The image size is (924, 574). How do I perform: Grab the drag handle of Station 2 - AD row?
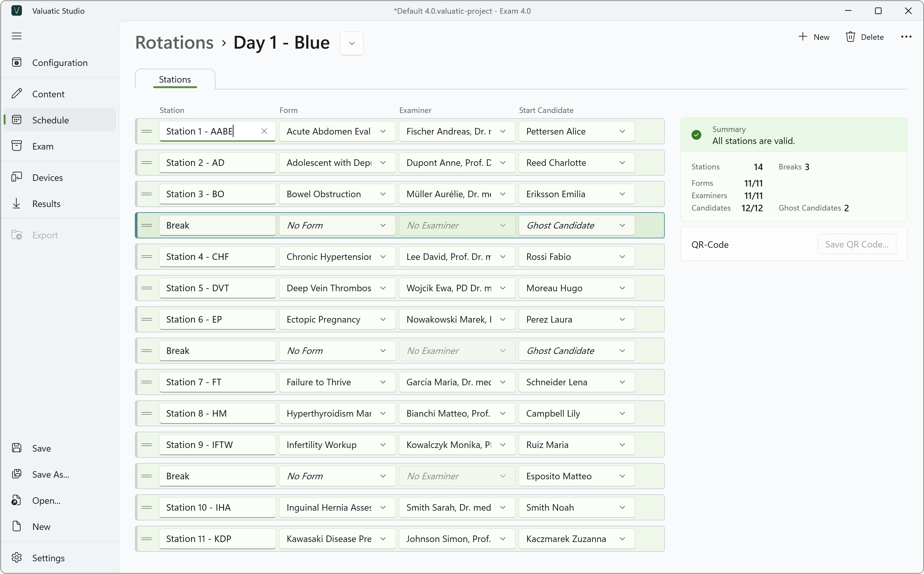(147, 163)
